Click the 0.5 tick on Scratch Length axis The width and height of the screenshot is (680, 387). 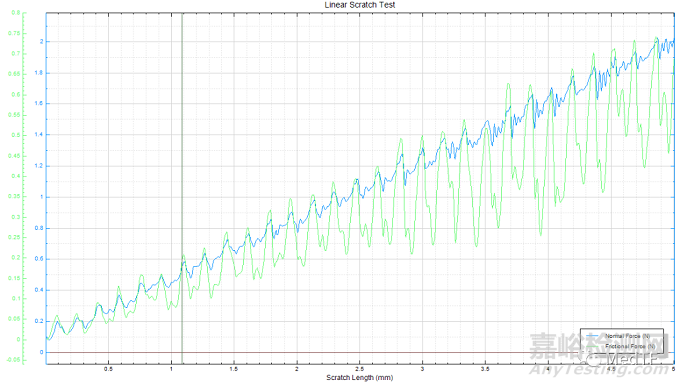pos(108,369)
